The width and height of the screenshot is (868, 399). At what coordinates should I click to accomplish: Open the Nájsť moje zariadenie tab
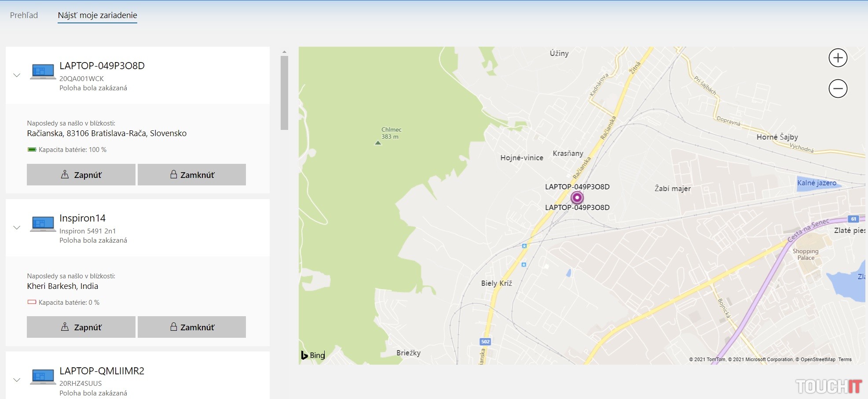[98, 15]
